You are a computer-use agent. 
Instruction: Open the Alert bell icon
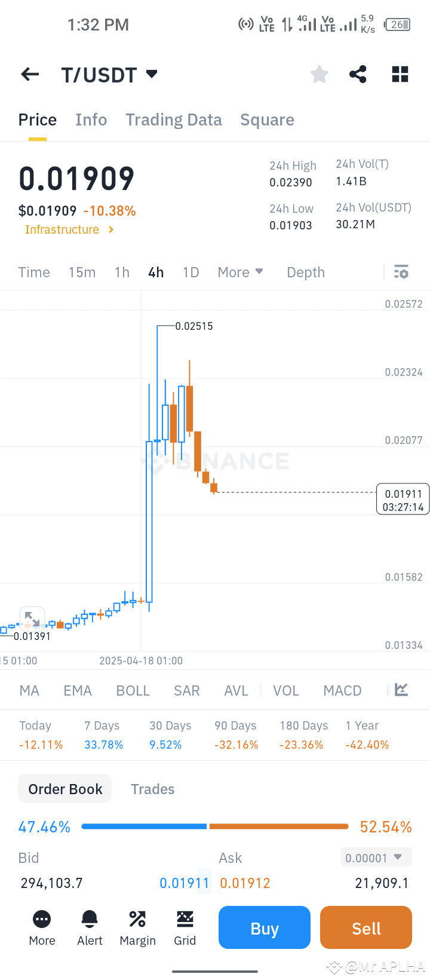point(90,927)
